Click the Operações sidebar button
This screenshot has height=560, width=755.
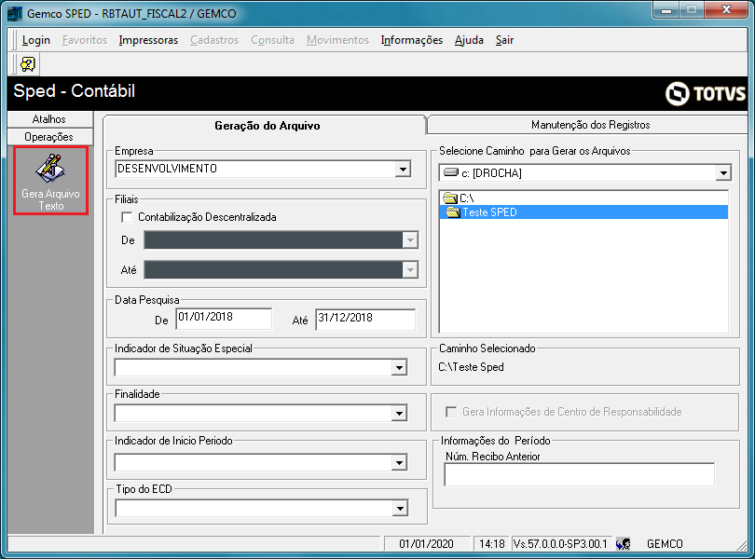tap(50, 137)
